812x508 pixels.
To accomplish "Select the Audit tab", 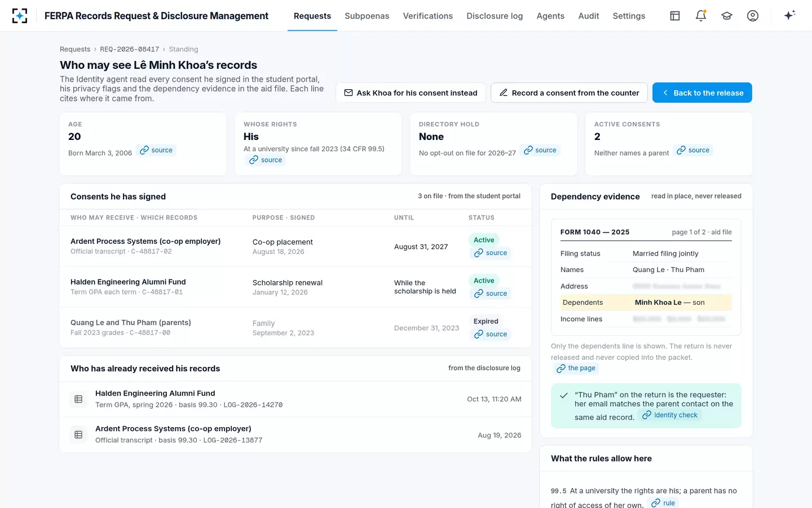I will [x=589, y=16].
